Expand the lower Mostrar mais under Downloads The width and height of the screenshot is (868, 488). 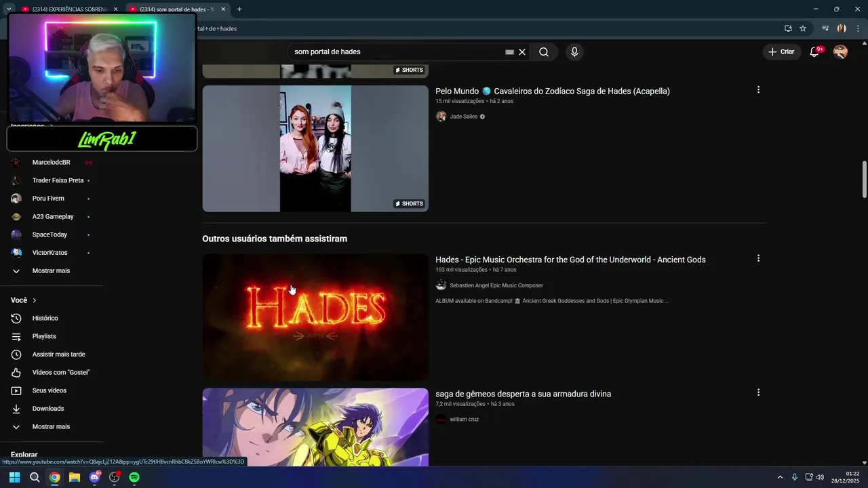[x=51, y=427]
